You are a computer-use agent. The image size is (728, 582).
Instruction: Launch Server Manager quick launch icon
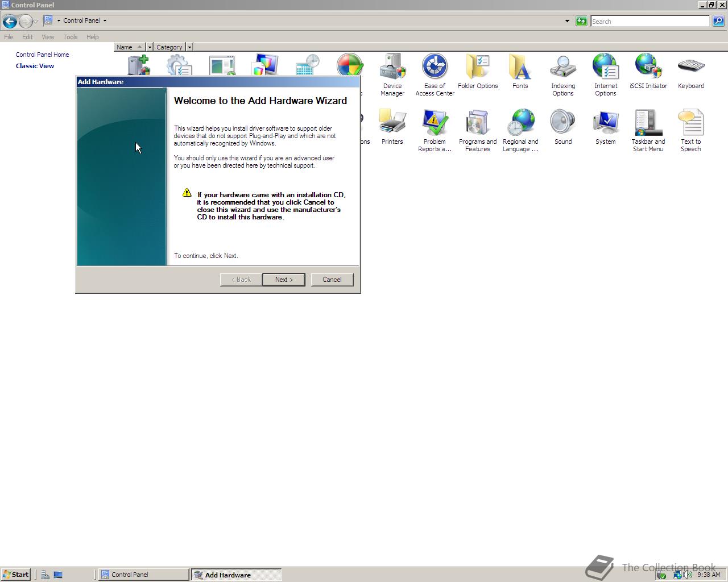click(45, 575)
